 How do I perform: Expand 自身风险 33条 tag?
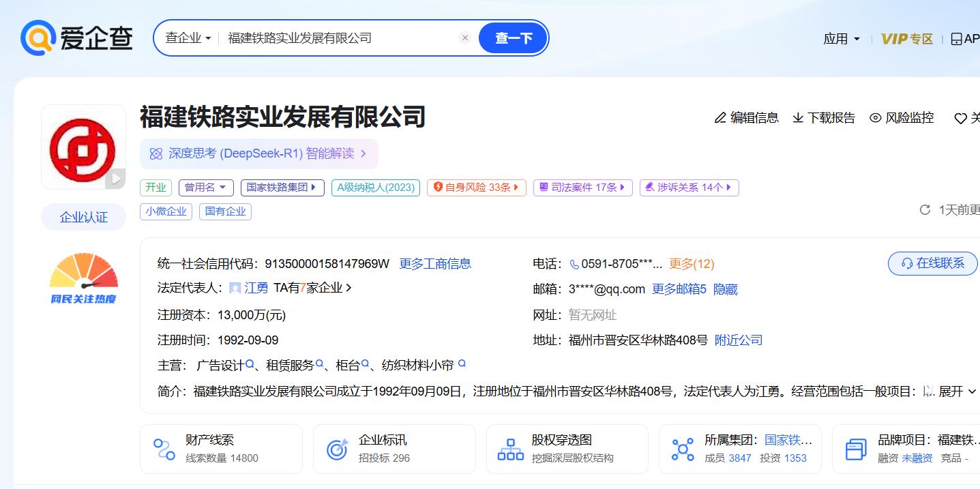coord(477,188)
